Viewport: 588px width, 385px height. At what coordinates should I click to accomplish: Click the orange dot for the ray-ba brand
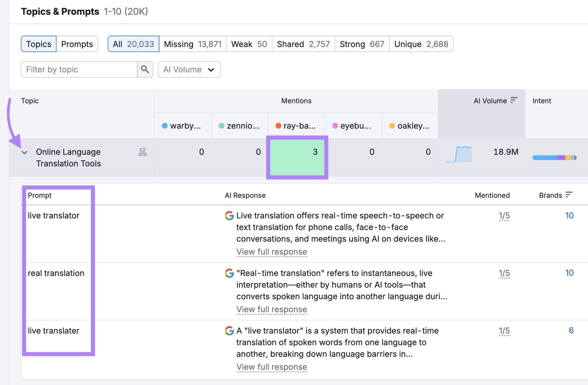pyautogui.click(x=278, y=126)
